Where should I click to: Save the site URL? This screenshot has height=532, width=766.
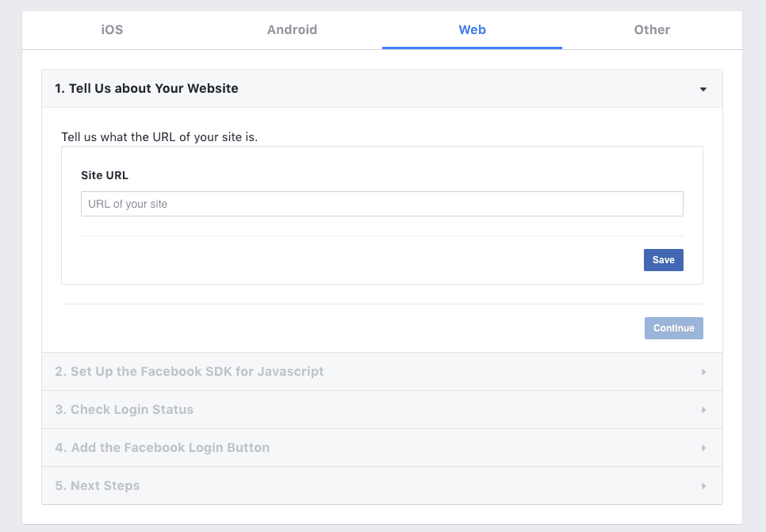coord(664,260)
